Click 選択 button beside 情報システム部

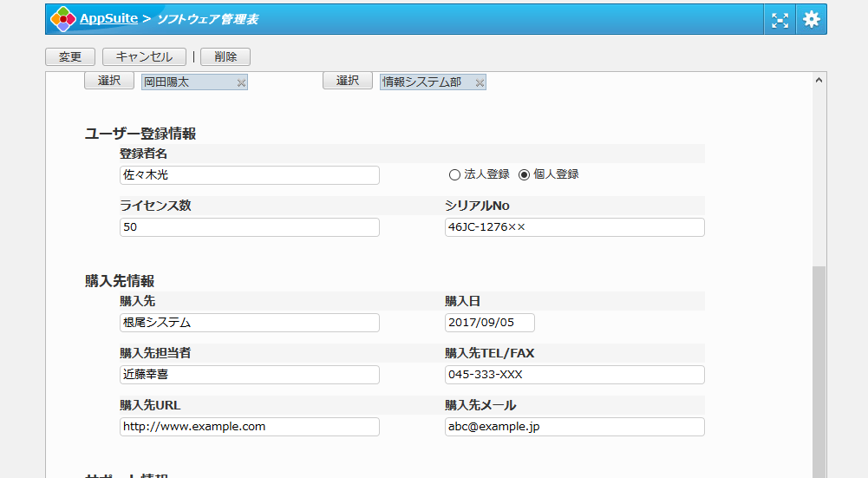click(347, 81)
